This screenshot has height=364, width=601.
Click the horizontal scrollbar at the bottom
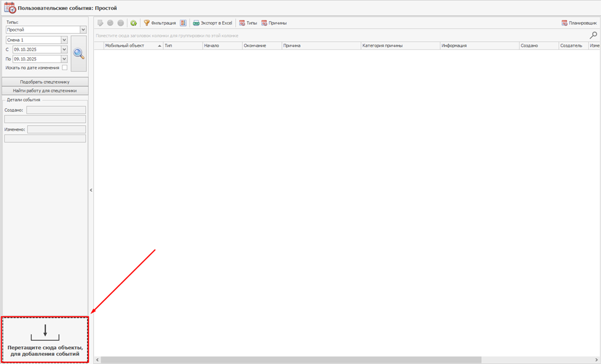pyautogui.click(x=346, y=360)
